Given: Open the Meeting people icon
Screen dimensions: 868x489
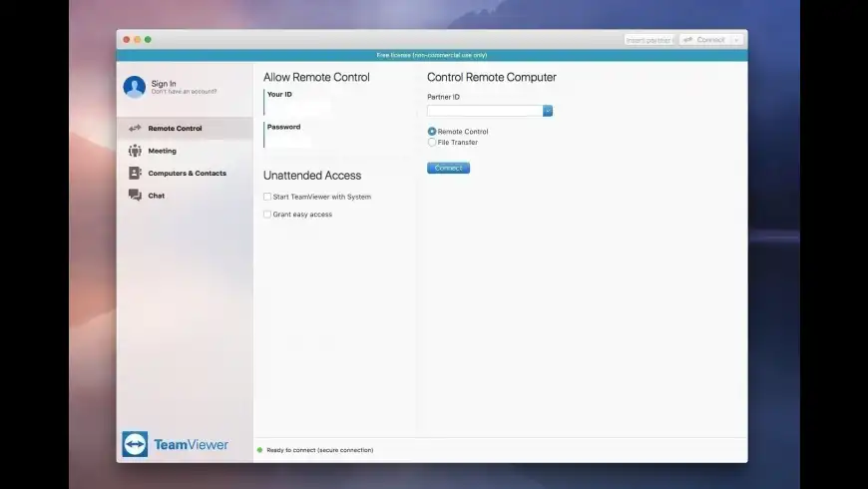Looking at the screenshot, I should pos(135,151).
